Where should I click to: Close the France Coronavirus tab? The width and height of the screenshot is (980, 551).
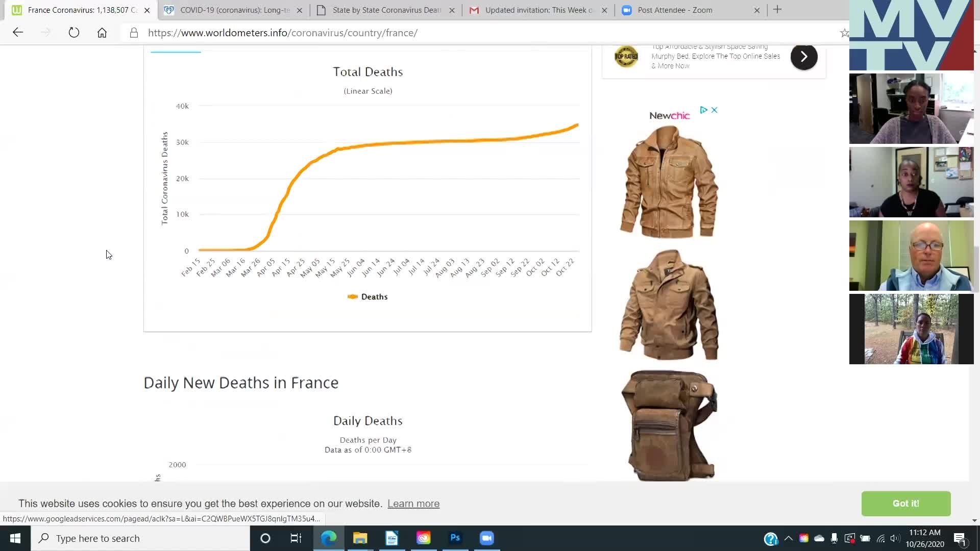tap(147, 10)
